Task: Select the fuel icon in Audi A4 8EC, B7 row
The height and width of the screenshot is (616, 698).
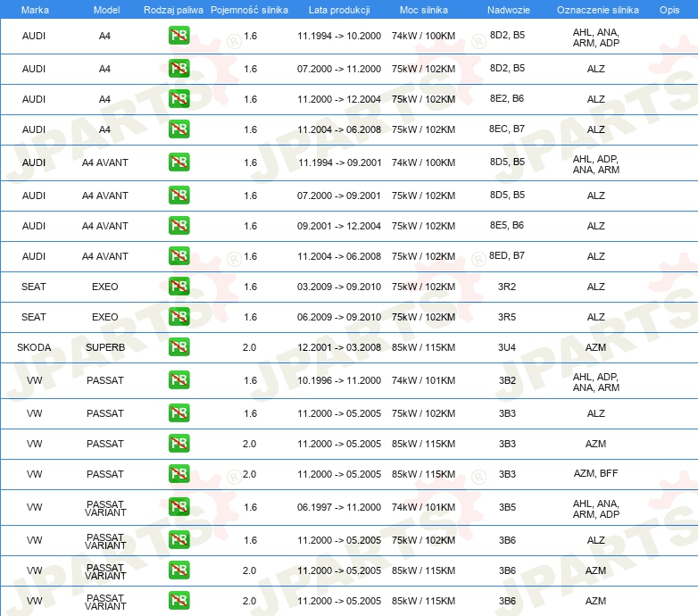Action: (179, 129)
